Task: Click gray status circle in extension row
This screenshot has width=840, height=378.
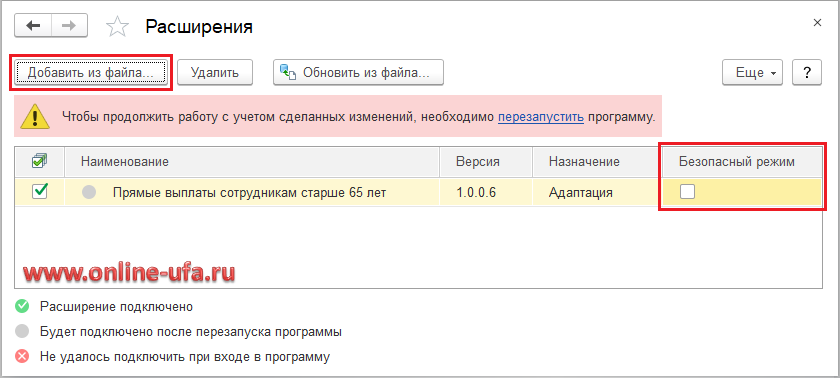Action: click(89, 193)
